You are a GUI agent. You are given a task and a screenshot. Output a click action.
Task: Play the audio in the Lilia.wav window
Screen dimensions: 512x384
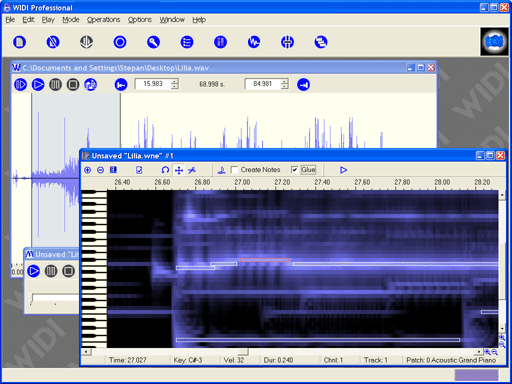click(38, 84)
